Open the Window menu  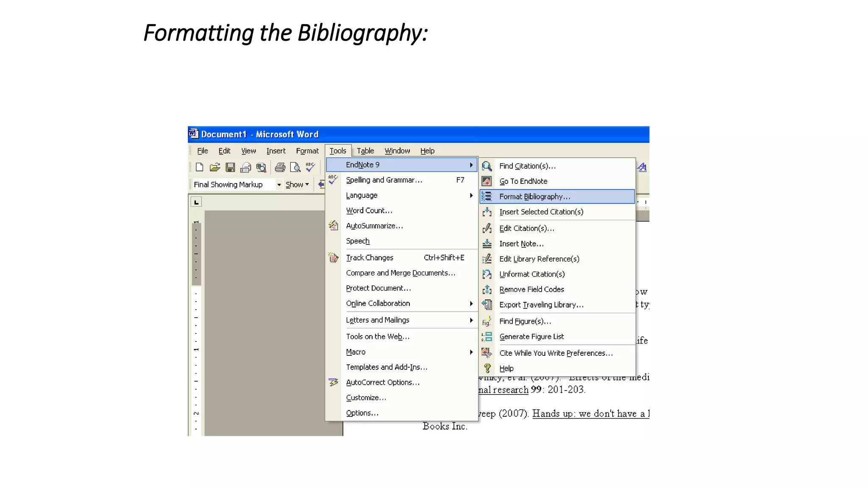pyautogui.click(x=397, y=151)
